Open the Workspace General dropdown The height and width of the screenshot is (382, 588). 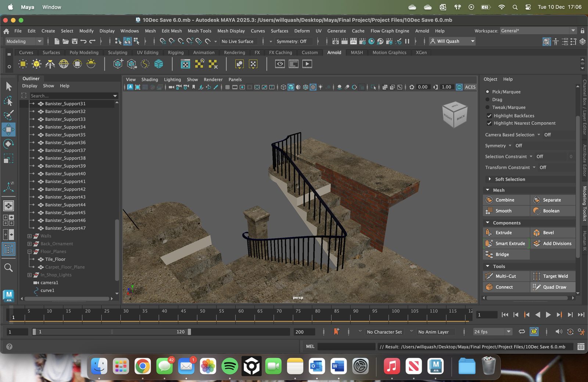[x=538, y=31]
